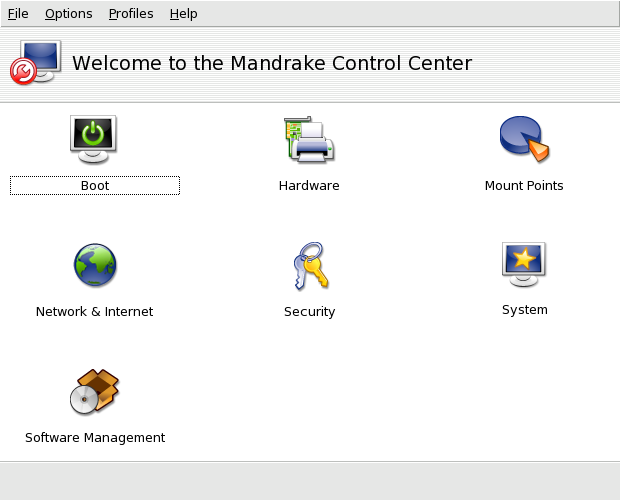620x500 pixels.
Task: Open Software Management box-and-CD icon
Action: 94,392
